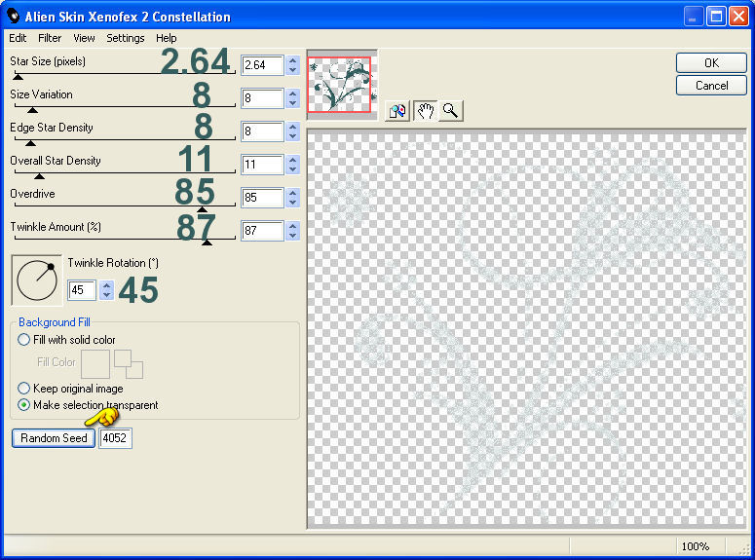Close the Xenofex Constellation window
The width and height of the screenshot is (755, 560).
pos(738,17)
